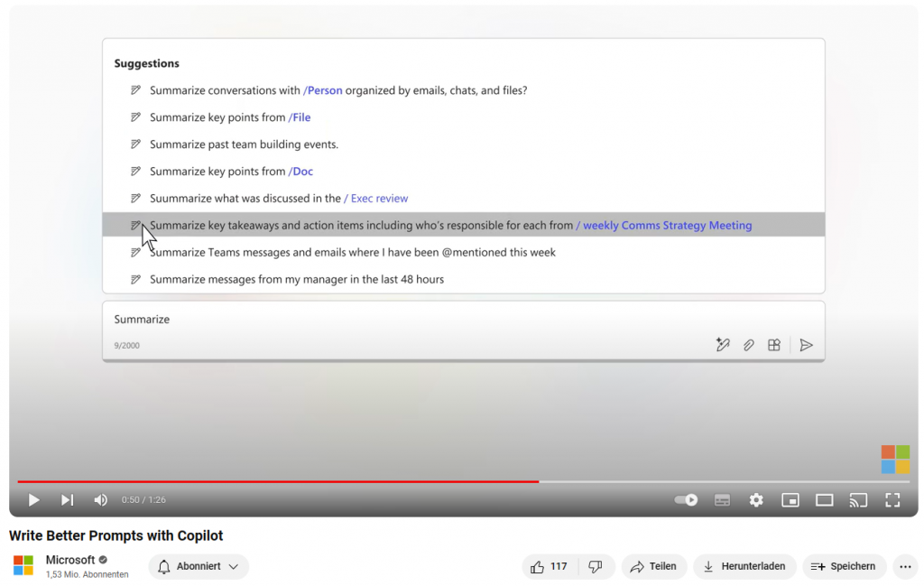Screen dimensions: 924x586
Task: Click the Summarize prompt input field
Action: (x=464, y=330)
